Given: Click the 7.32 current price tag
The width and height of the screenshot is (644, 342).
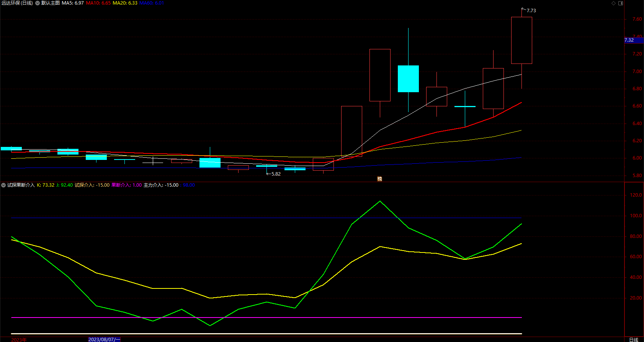Looking at the screenshot, I should tap(629, 40).
